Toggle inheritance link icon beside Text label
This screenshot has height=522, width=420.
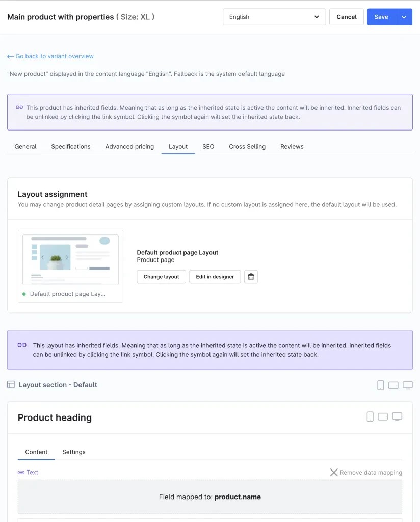coord(21,473)
